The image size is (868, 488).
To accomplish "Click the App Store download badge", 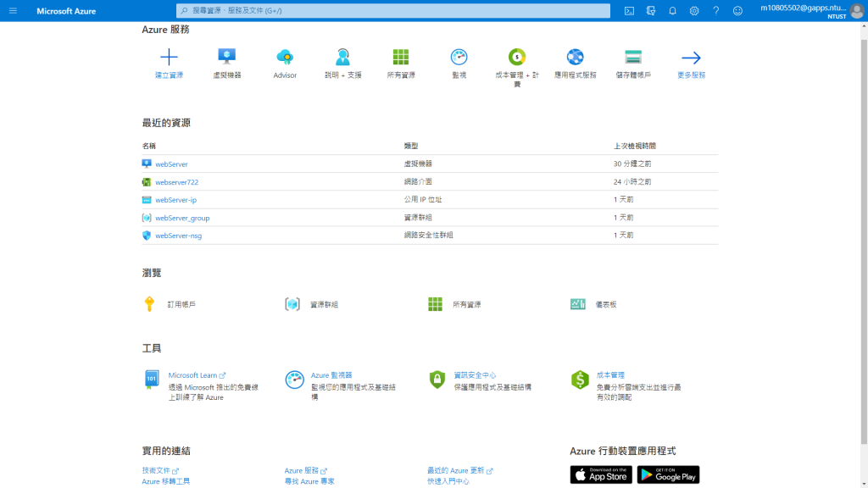I will (601, 474).
